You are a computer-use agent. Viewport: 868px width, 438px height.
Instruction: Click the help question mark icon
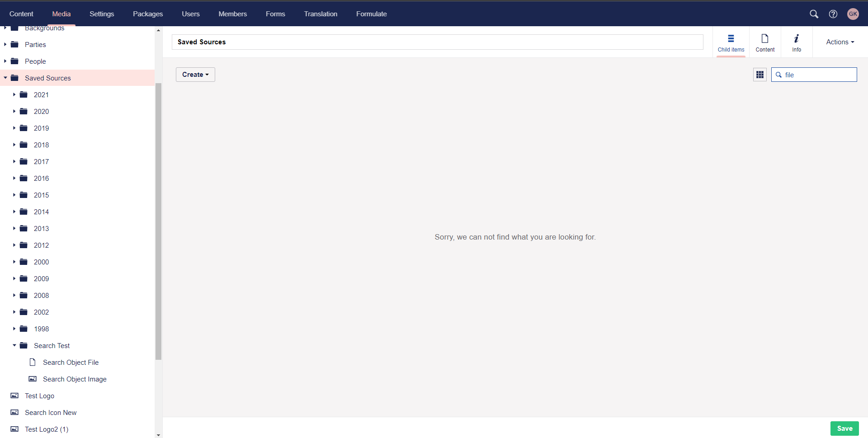tap(833, 14)
